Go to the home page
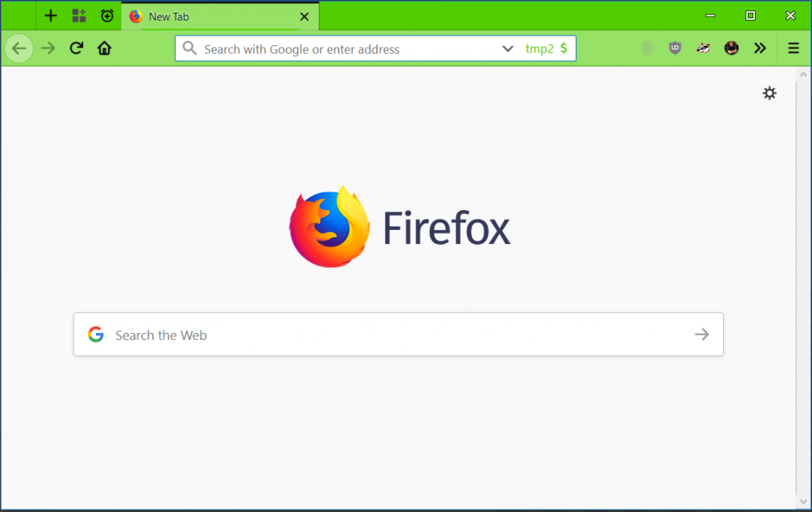The height and width of the screenshot is (512, 812). click(x=105, y=48)
